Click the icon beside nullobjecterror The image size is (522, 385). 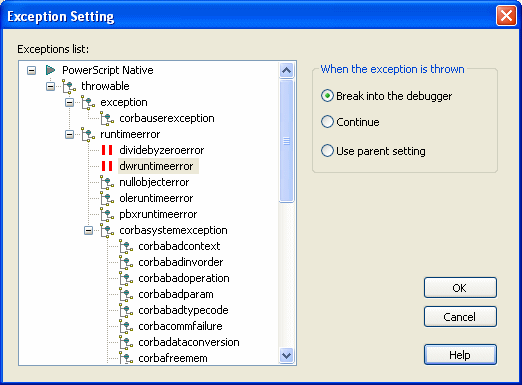pos(107,182)
